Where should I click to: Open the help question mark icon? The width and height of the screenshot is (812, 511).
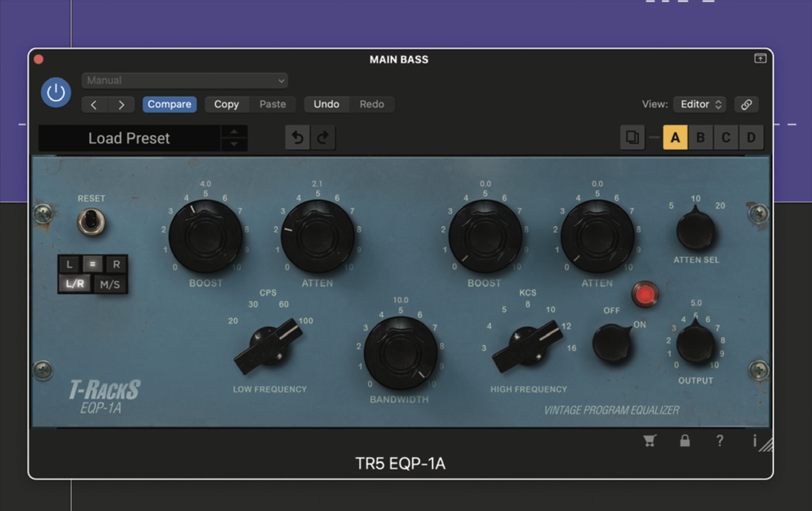point(720,440)
